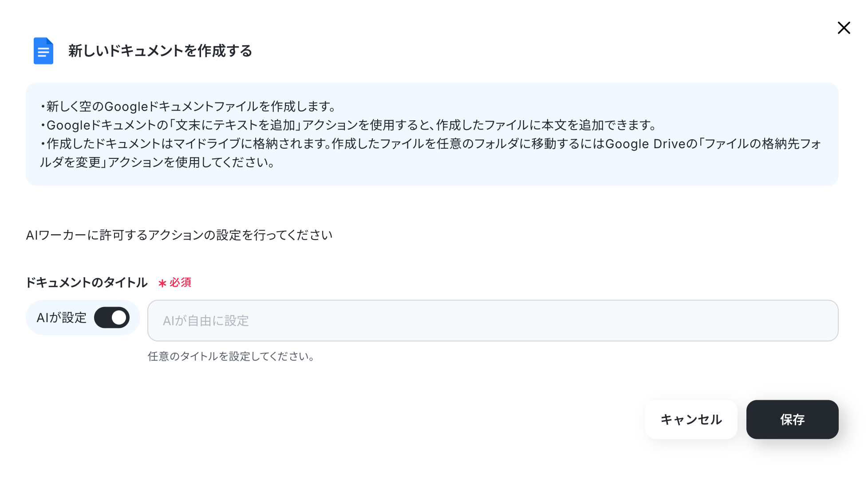The image size is (868, 504).
Task: Save settings with the 保存 button
Action: 792,419
